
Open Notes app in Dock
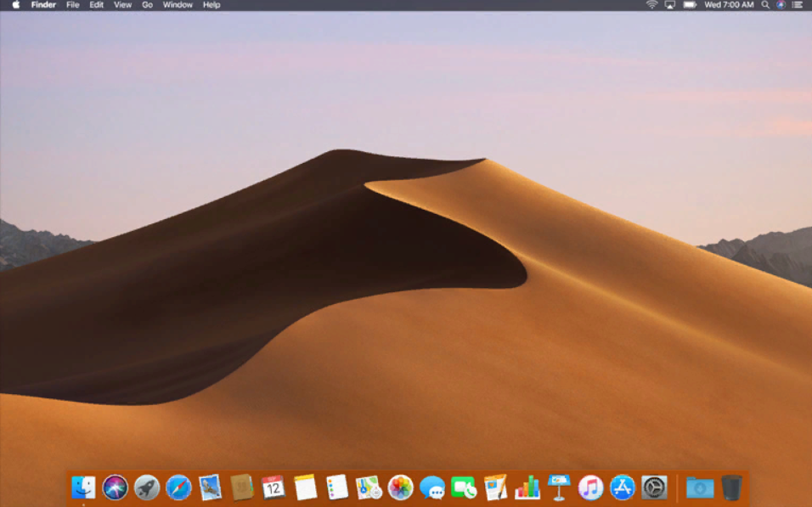click(305, 487)
